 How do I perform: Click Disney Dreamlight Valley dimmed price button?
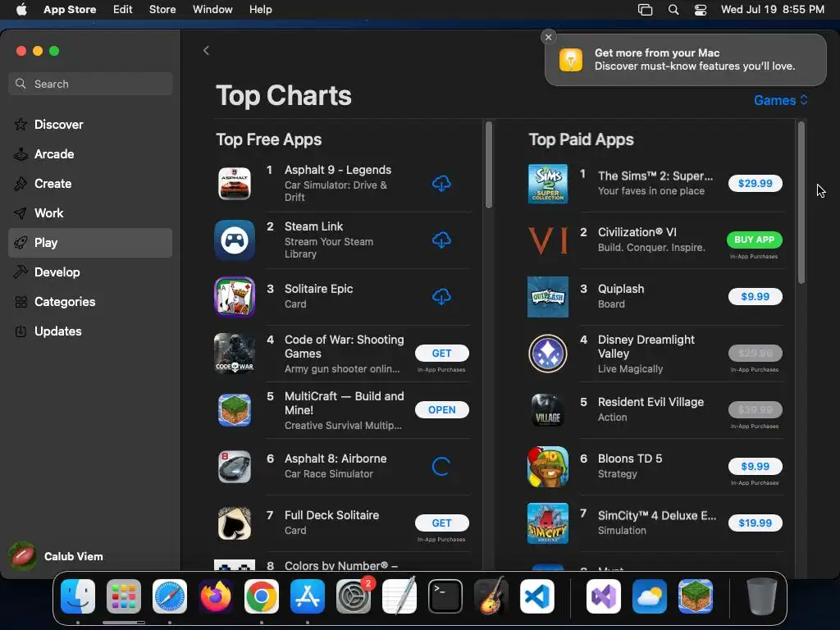pos(755,353)
